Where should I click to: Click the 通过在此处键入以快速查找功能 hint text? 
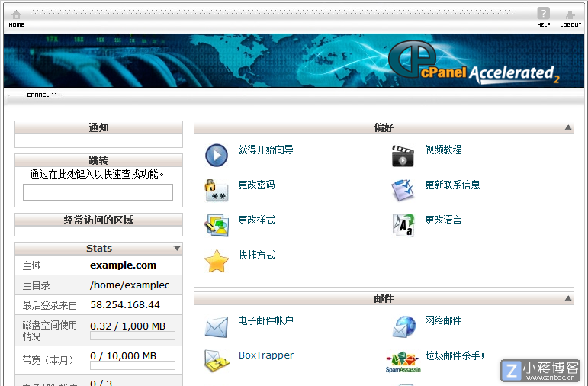point(97,174)
